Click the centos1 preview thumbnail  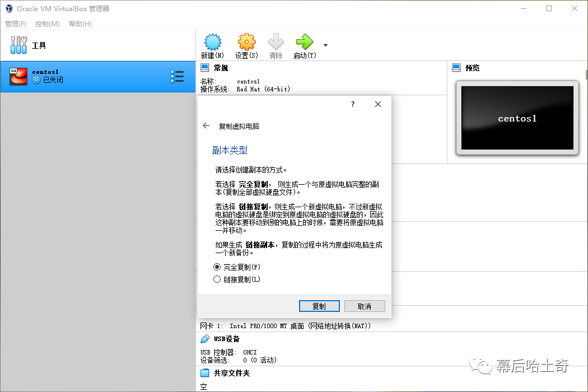[517, 118]
